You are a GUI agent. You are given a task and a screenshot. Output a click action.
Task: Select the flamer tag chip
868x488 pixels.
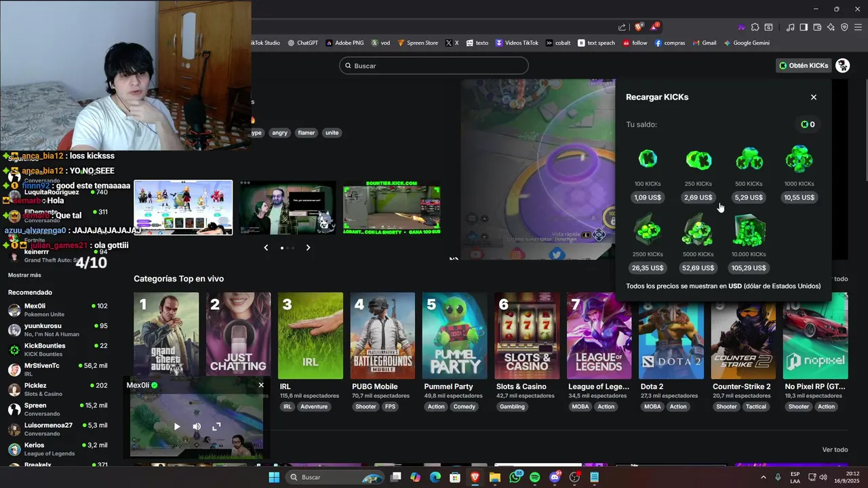pos(307,133)
